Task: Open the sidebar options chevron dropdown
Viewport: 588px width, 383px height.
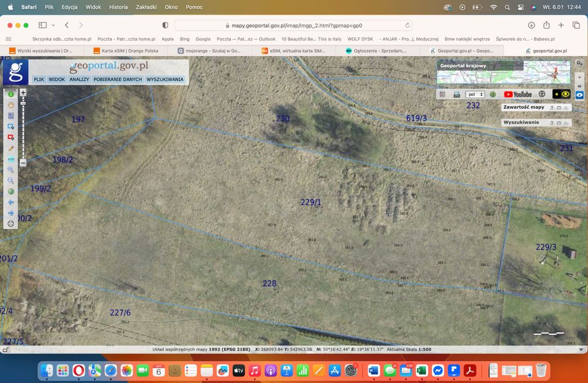Action: 54,25
